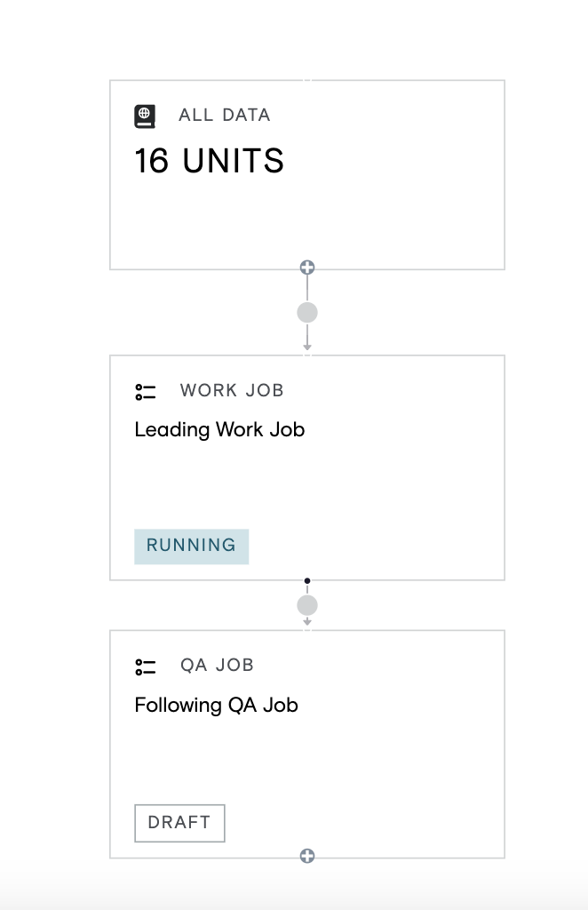
Task: Click the All Data book globe icon
Action: [145, 116]
